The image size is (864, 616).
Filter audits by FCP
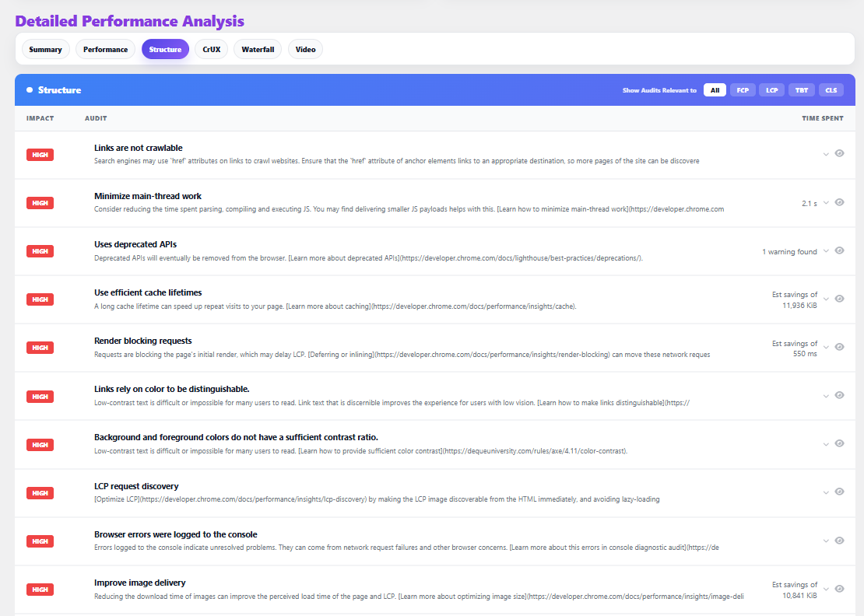pos(743,90)
